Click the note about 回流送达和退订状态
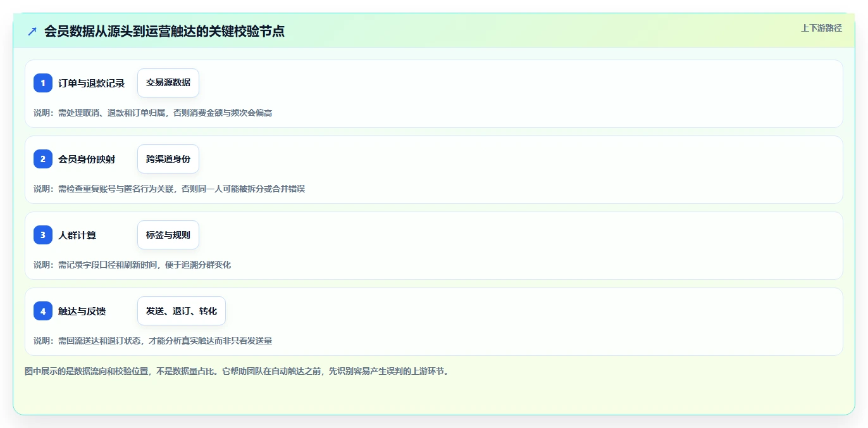This screenshot has width=868, height=428. (153, 341)
